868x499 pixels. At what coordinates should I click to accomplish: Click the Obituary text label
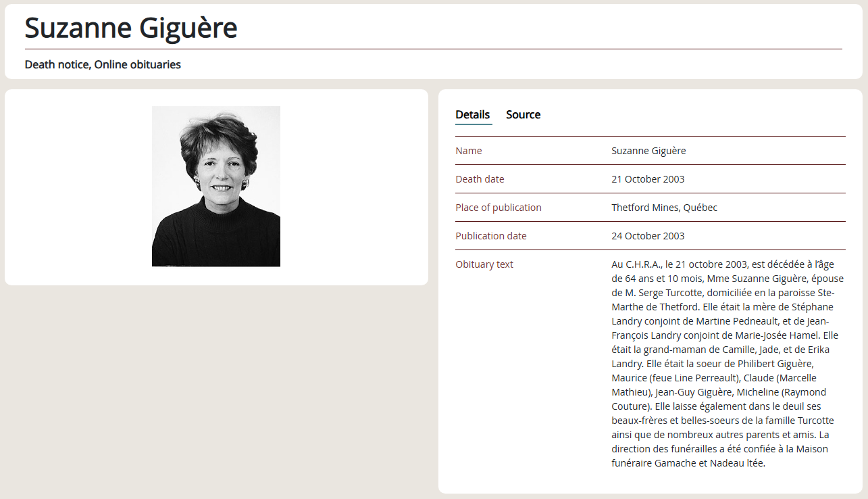click(x=484, y=264)
